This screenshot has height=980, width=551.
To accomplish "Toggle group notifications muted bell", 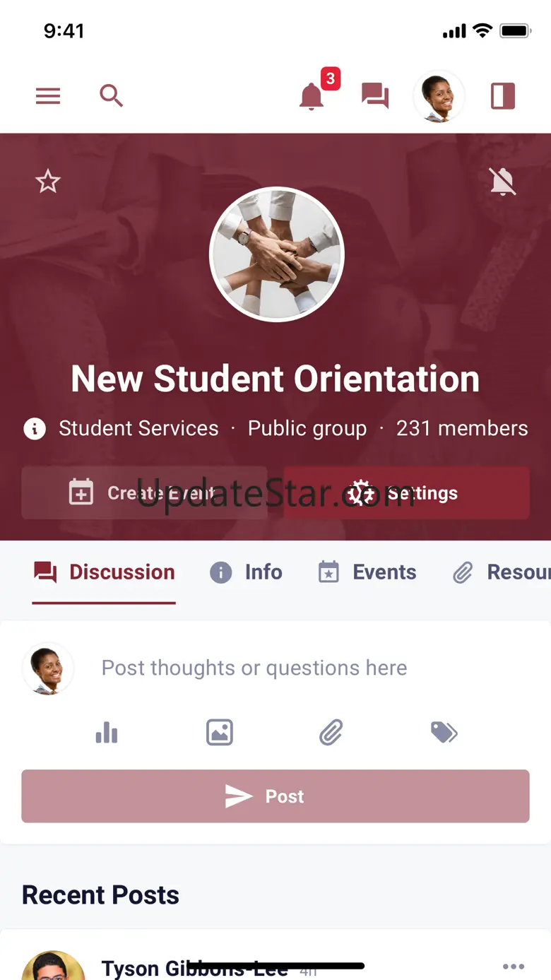I will (502, 182).
